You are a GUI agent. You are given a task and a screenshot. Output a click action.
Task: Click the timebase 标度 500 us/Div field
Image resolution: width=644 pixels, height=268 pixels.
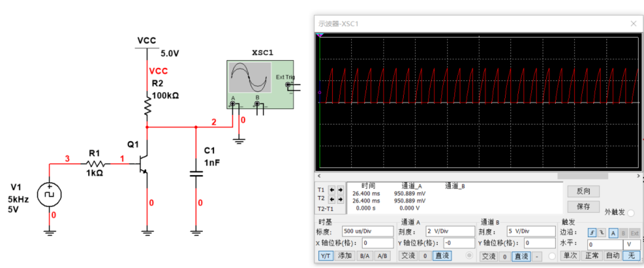367,232
